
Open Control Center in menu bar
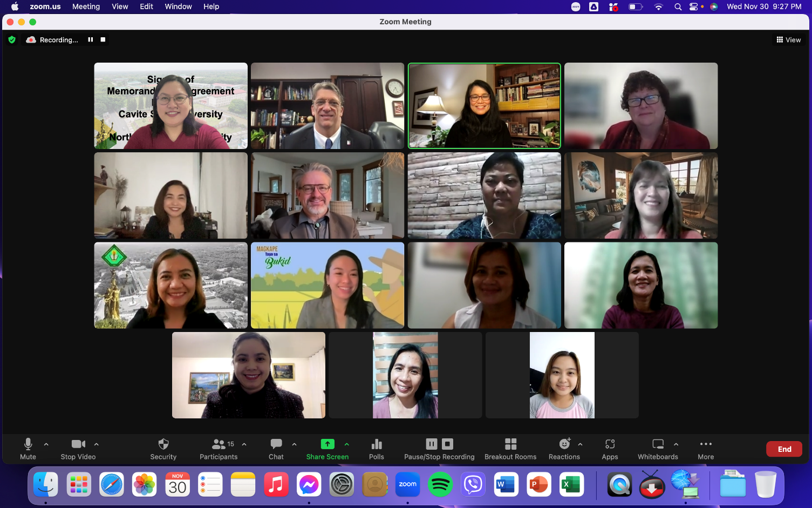pos(694,6)
